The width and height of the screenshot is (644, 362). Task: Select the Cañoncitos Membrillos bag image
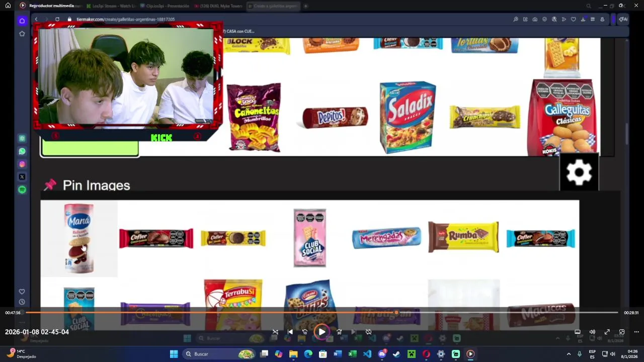coord(254,117)
